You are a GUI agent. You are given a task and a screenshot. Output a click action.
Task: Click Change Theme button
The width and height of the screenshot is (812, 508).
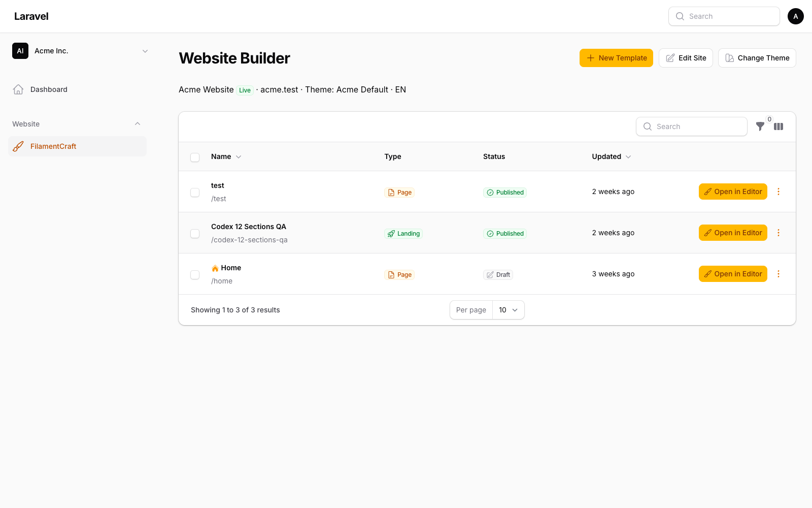tap(757, 58)
